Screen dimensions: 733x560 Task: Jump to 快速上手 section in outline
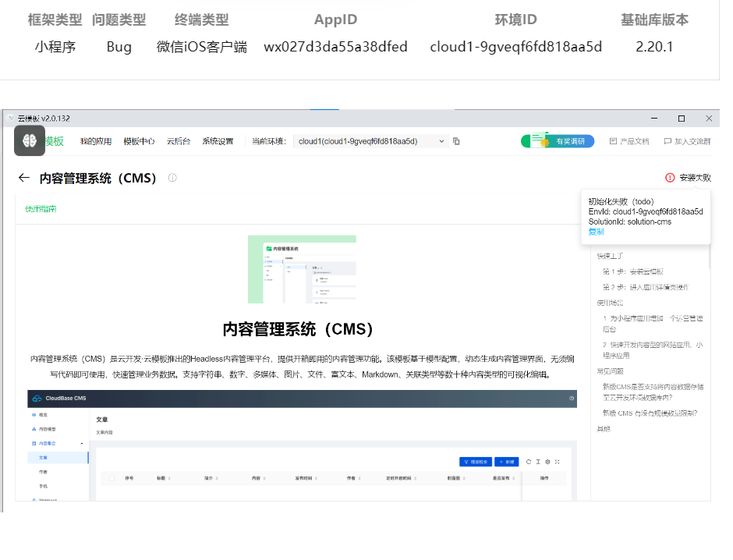(x=610, y=256)
